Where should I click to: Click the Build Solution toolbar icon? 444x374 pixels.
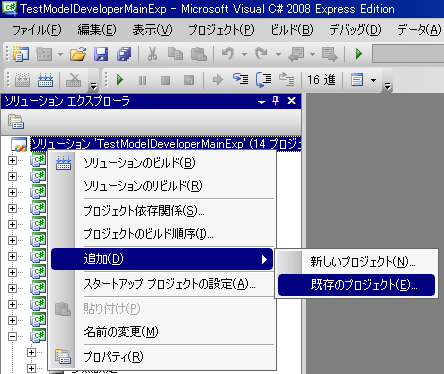45,80
